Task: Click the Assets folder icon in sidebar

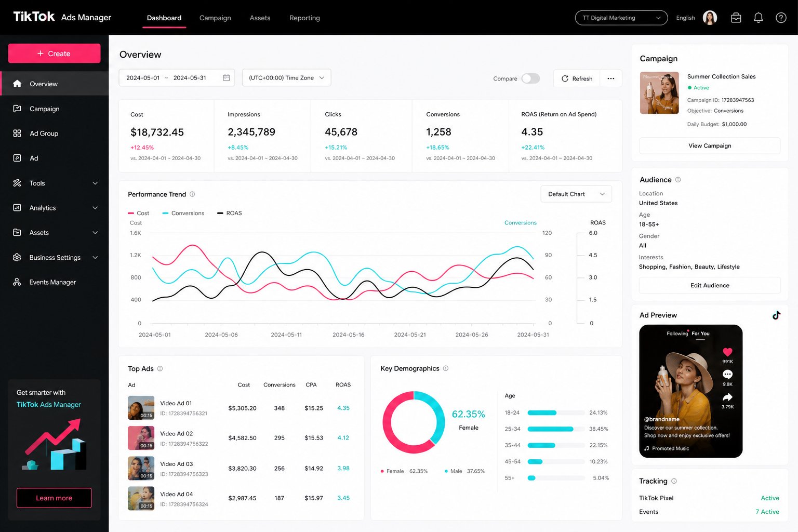Action: pyautogui.click(x=17, y=232)
